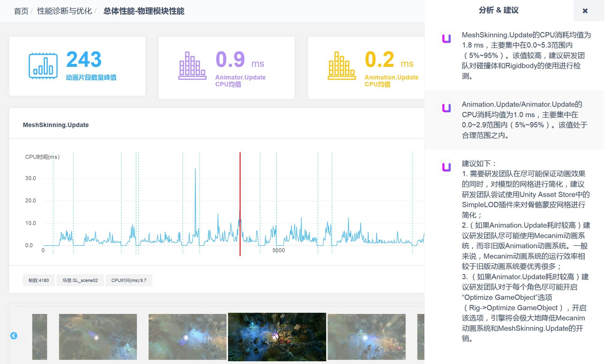Click the CPU时间(ms):9.7 tag
This screenshot has height=364, width=605.
(x=129, y=280)
